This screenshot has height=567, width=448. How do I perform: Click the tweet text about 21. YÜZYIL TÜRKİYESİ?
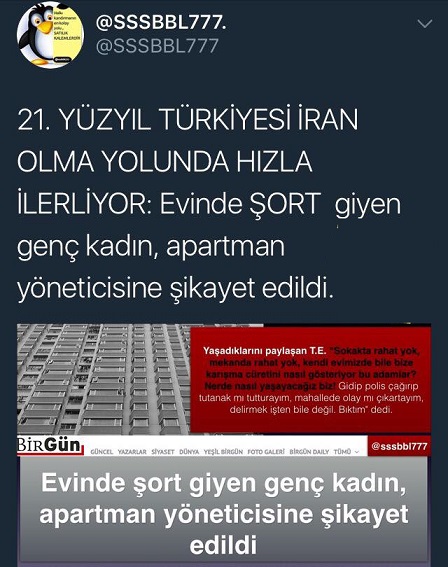tap(209, 204)
